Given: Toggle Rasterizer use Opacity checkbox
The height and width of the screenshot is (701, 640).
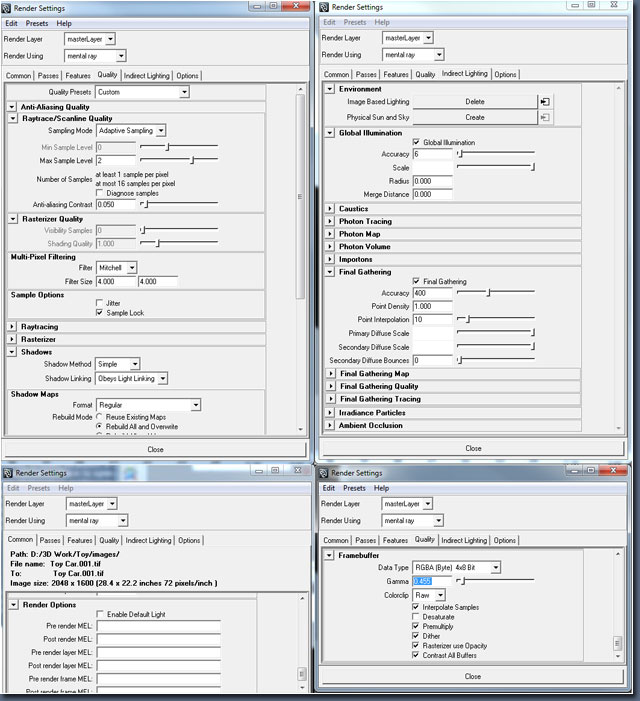Looking at the screenshot, I should pos(416,646).
